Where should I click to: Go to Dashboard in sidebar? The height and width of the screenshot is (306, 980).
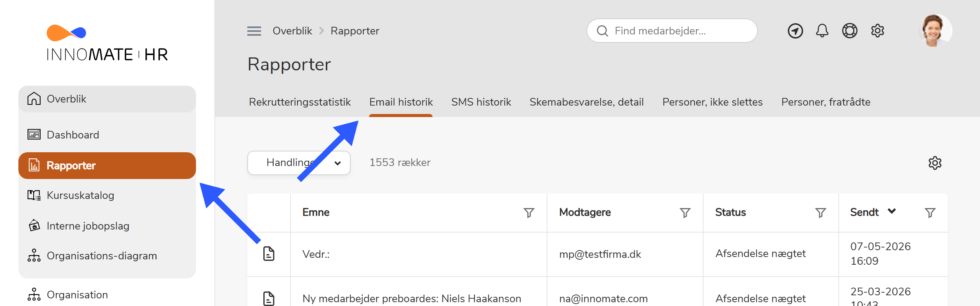coord(107,135)
